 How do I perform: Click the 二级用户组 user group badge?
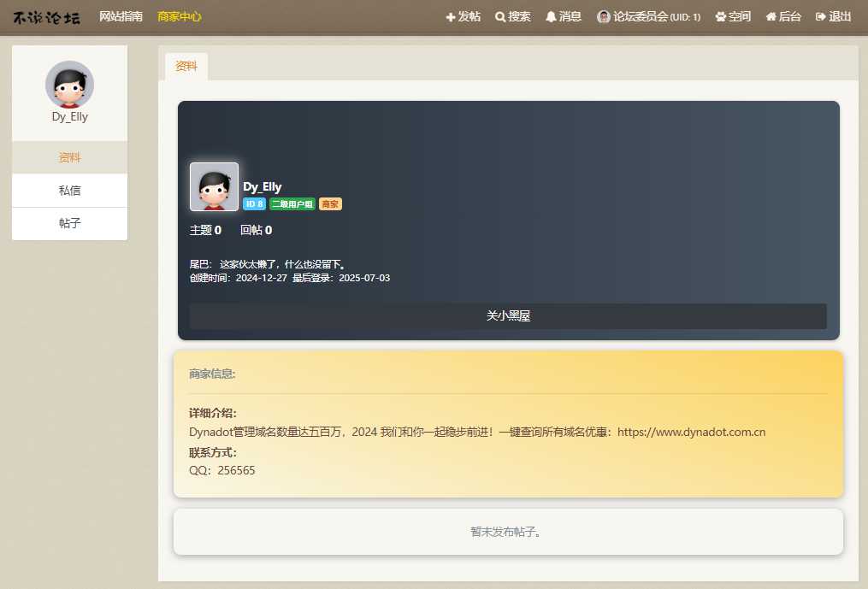click(294, 203)
